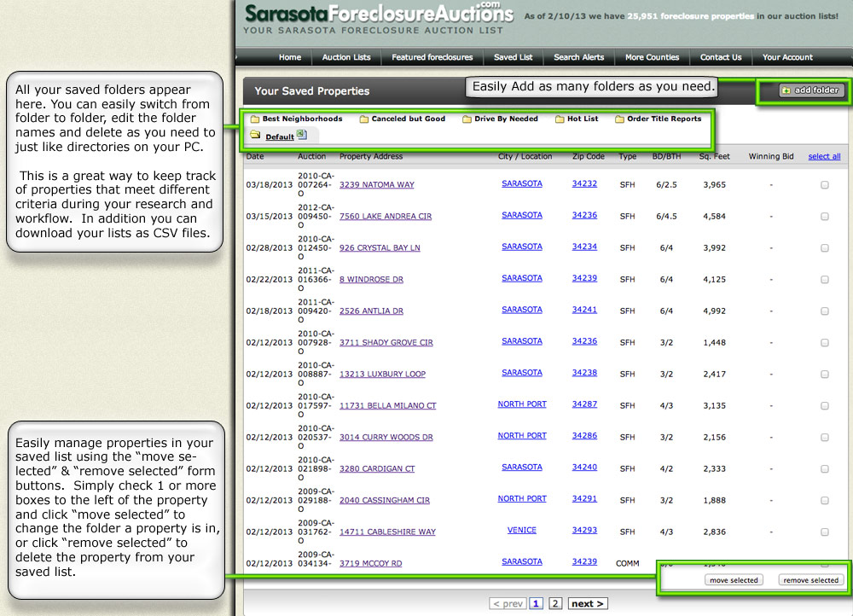Open the 3239 NATOMA WAY property link
Image resolution: width=853 pixels, height=616 pixels.
pyautogui.click(x=376, y=185)
